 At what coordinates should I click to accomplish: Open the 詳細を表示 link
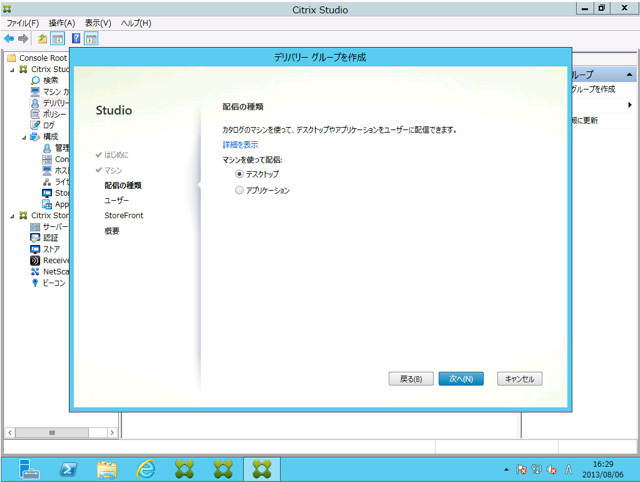click(x=240, y=144)
